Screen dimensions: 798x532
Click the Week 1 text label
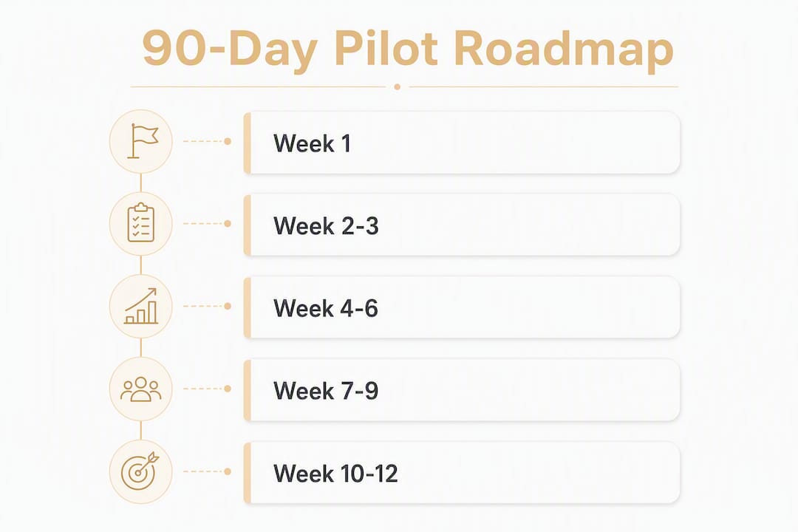[312, 143]
